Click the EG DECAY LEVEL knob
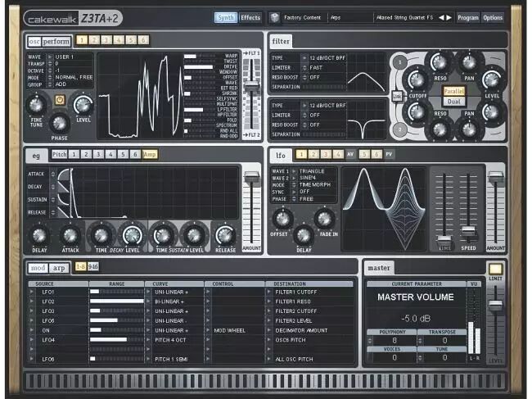 tap(133, 236)
